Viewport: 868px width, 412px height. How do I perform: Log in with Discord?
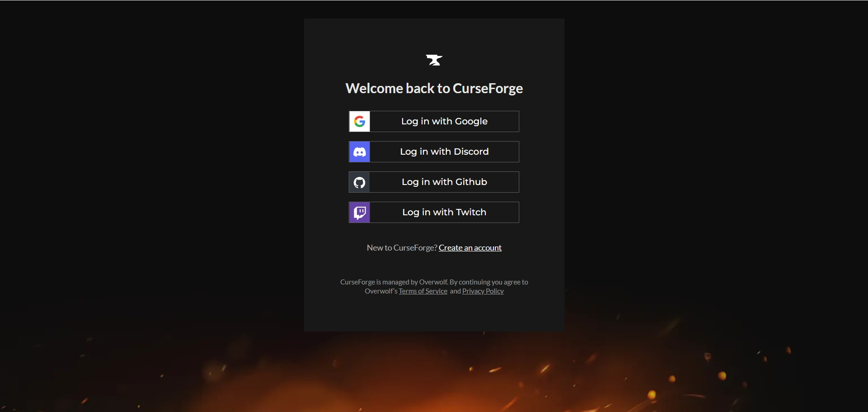click(x=444, y=152)
